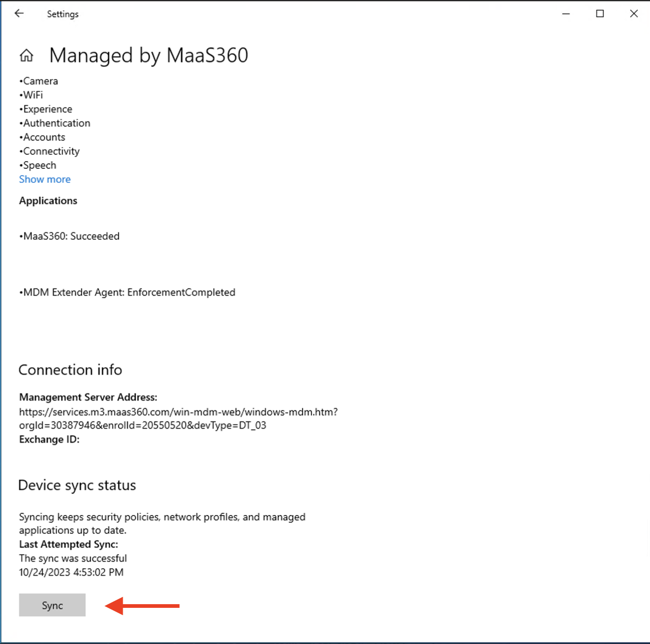Select the Connectivity policy entry

click(x=49, y=151)
